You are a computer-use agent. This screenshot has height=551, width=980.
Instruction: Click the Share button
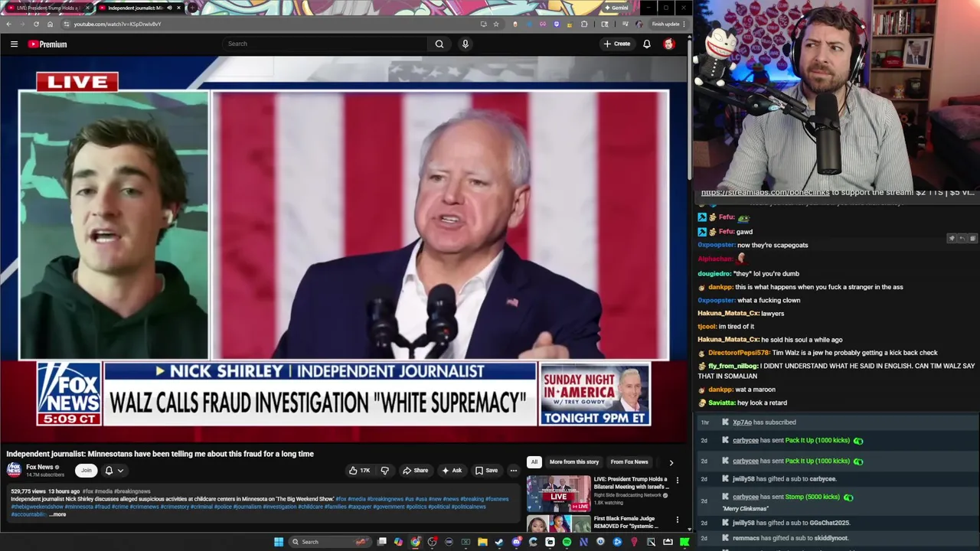[416, 471]
